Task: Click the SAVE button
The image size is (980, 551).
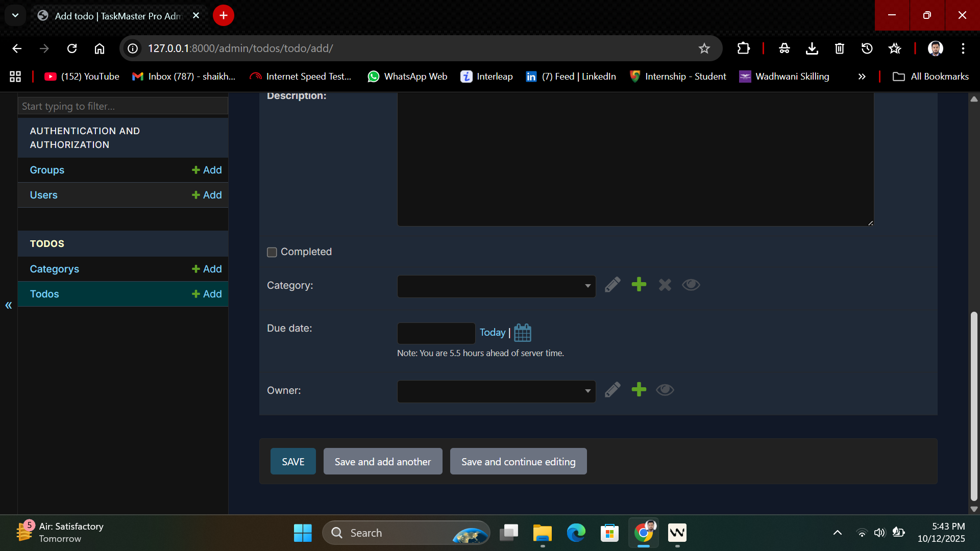Action: click(293, 461)
